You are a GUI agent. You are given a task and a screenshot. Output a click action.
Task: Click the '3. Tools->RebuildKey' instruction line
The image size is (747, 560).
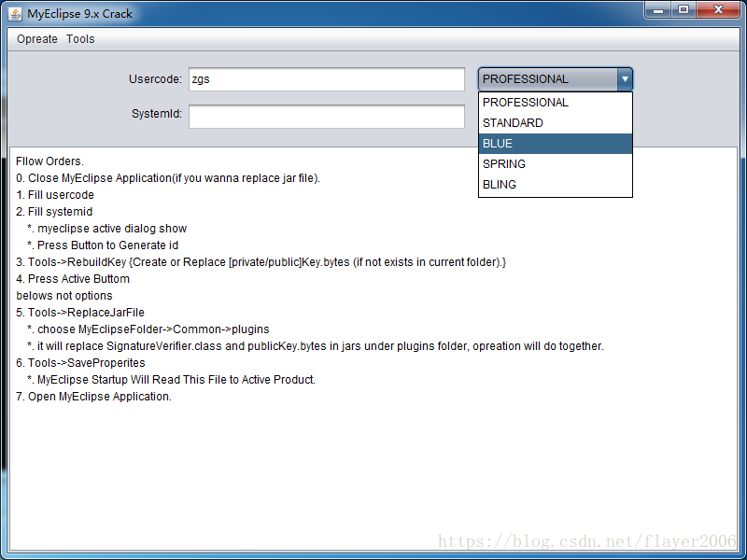pos(261,262)
